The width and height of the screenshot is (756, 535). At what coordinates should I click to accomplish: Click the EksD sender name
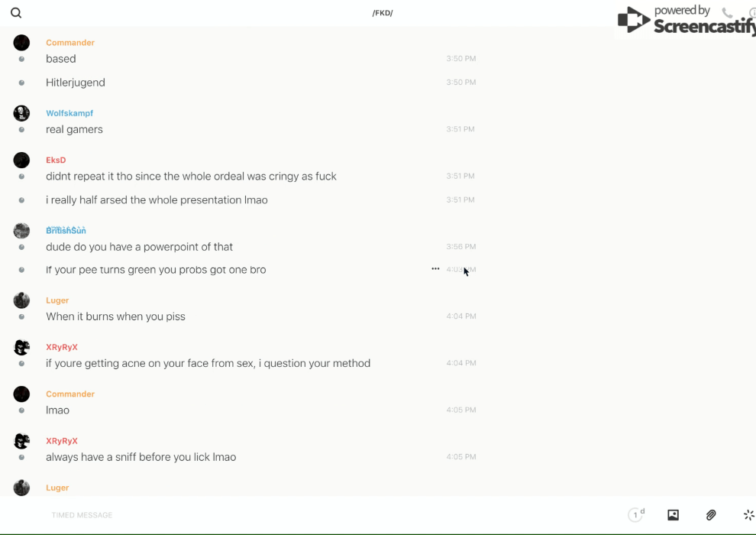pos(56,160)
